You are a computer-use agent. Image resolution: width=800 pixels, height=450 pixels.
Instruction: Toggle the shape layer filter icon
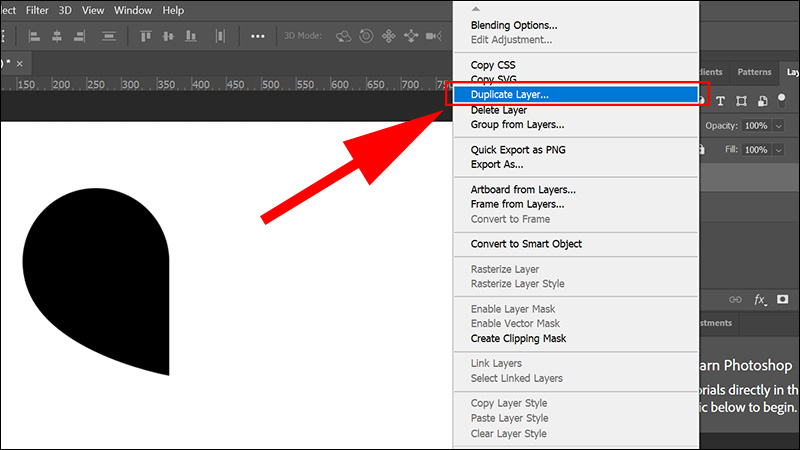741,100
